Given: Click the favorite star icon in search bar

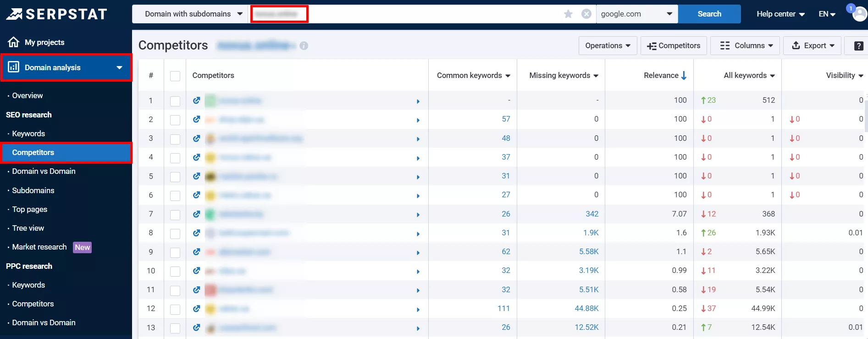Looking at the screenshot, I should point(568,14).
